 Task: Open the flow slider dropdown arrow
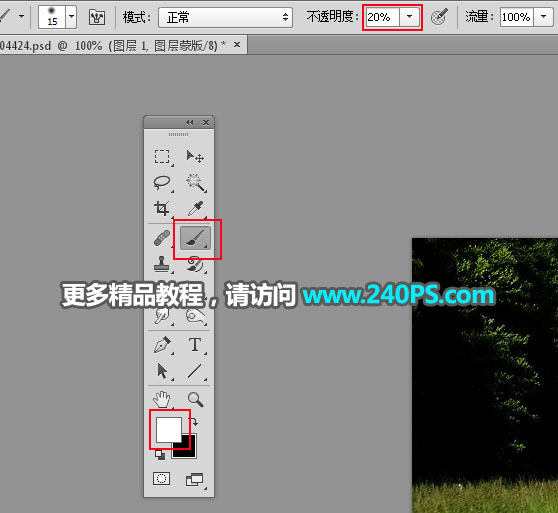pyautogui.click(x=543, y=17)
